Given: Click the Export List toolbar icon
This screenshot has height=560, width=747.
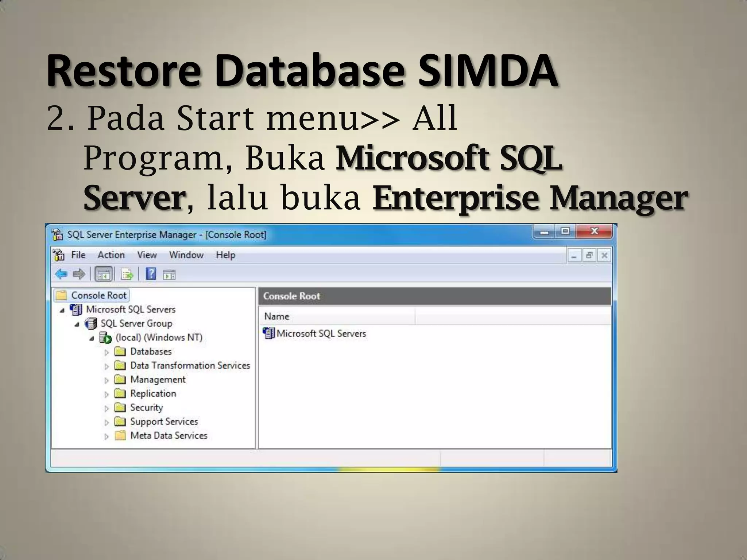Looking at the screenshot, I should click(x=127, y=274).
